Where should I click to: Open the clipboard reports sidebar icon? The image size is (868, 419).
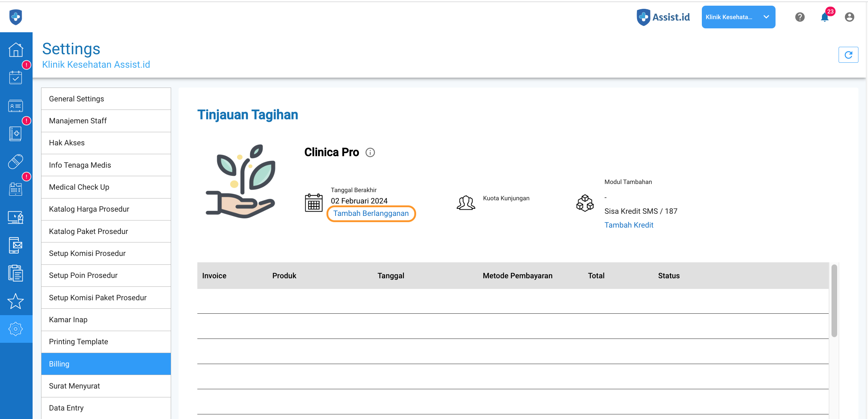point(16,273)
